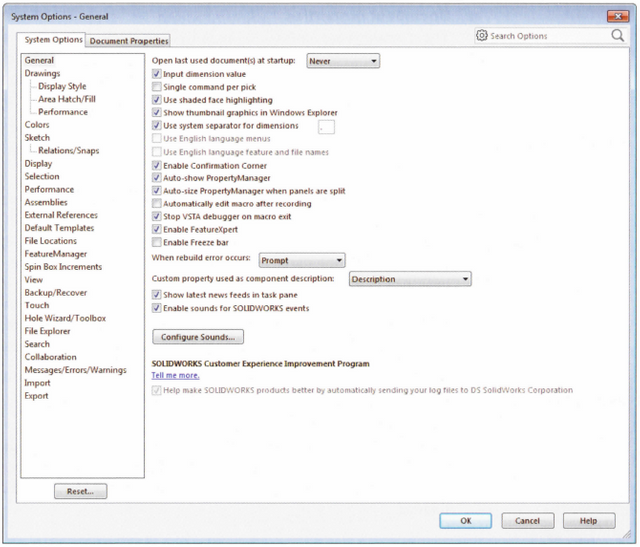The height and width of the screenshot is (547, 640).
Task: Switch to the Document Properties tab
Action: click(x=129, y=41)
